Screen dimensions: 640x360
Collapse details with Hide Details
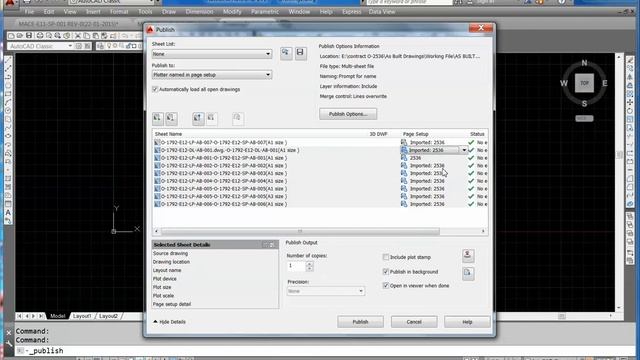pos(169,322)
